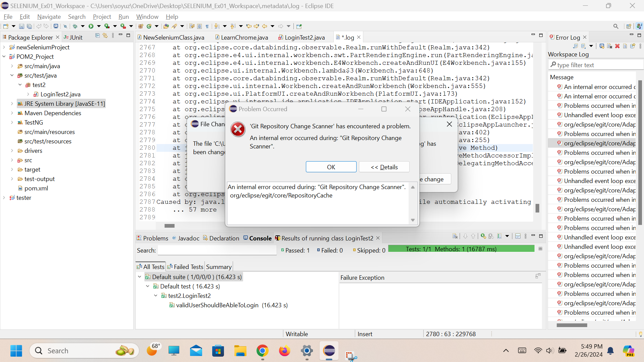Open dropdown arrow next to Debug button

[x=83, y=26]
